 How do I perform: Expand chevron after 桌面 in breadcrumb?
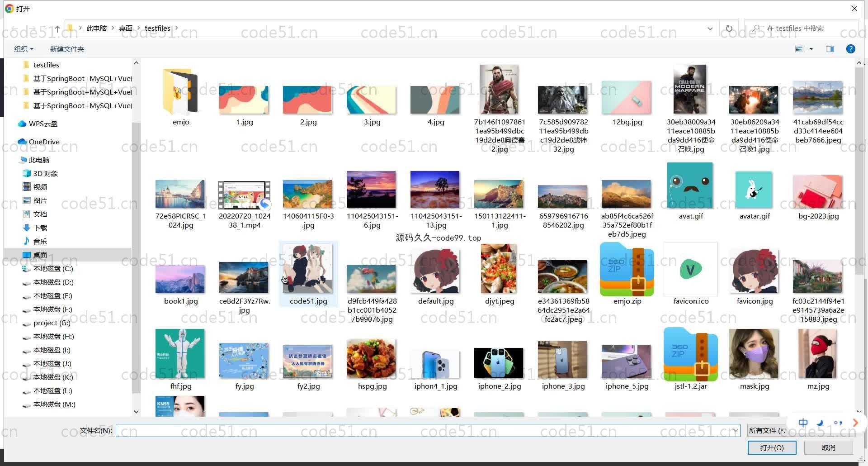click(x=139, y=28)
